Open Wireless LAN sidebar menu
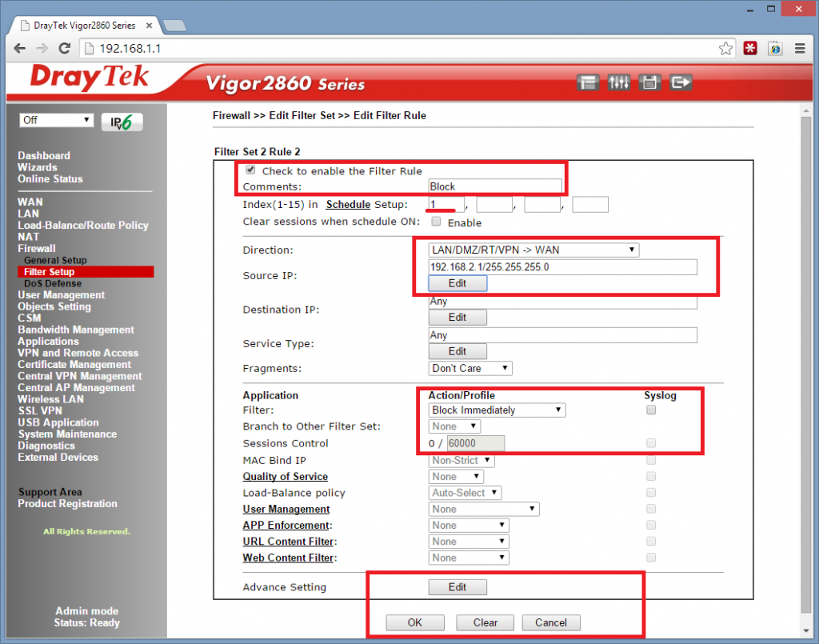The height and width of the screenshot is (644, 819). click(50, 399)
